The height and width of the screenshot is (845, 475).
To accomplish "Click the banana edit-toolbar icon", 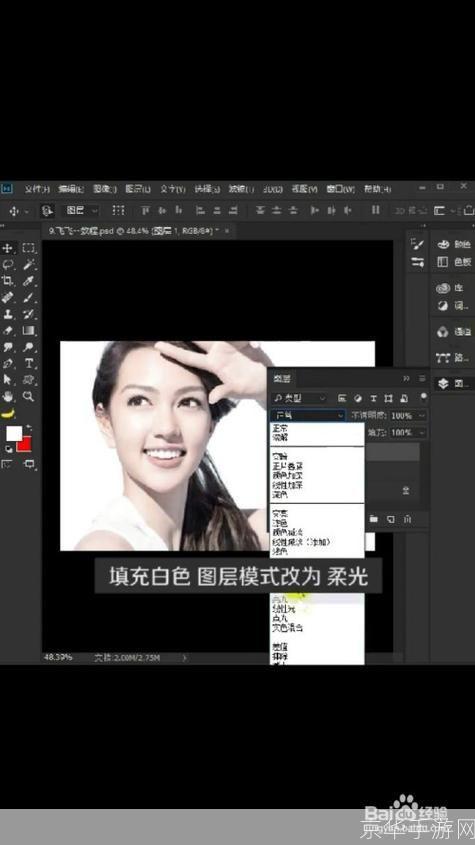I will click(x=8, y=414).
